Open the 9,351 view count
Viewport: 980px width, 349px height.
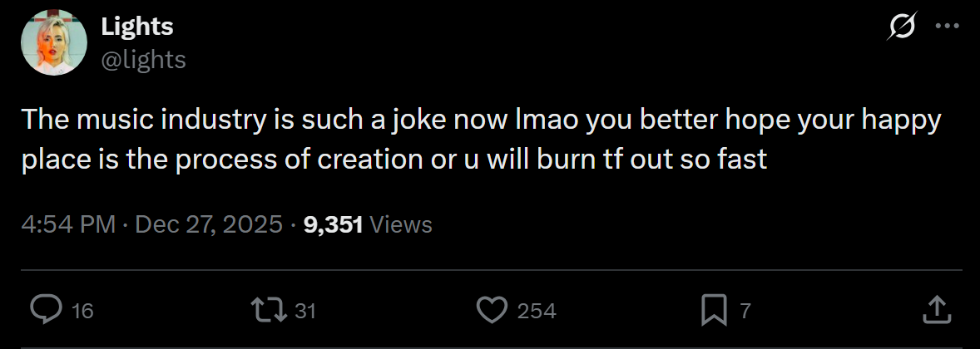(333, 224)
